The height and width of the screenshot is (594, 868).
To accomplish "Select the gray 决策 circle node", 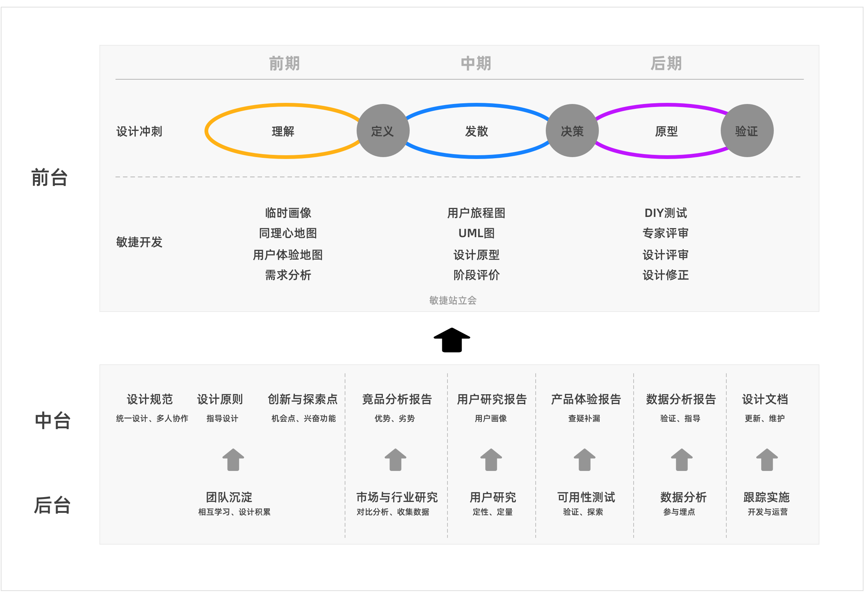I will 572,131.
